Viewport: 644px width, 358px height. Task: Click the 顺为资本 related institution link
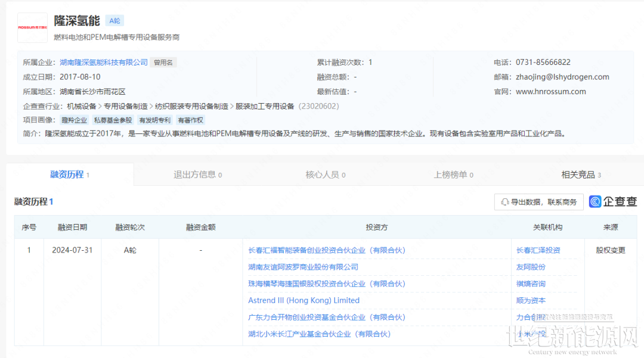pyautogui.click(x=531, y=300)
